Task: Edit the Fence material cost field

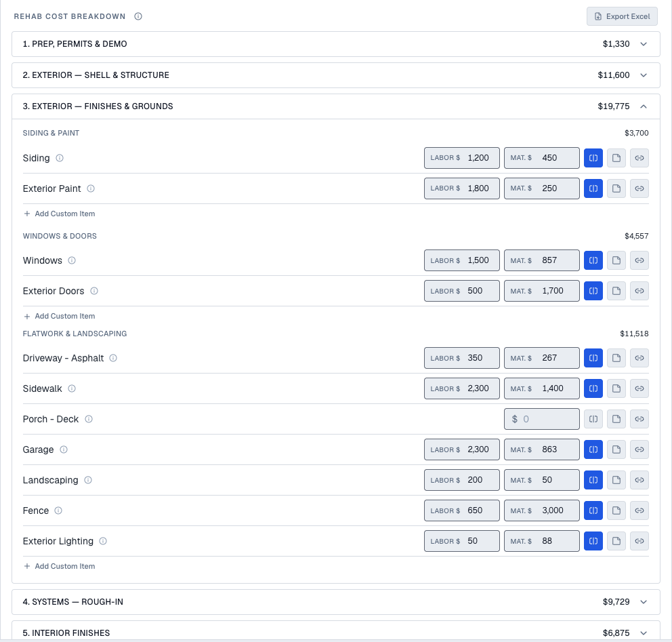Action: 542,510
